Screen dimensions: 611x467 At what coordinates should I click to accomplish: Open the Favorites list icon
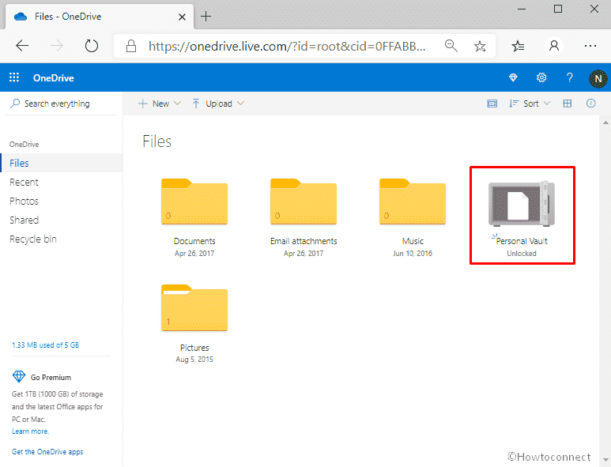518,46
